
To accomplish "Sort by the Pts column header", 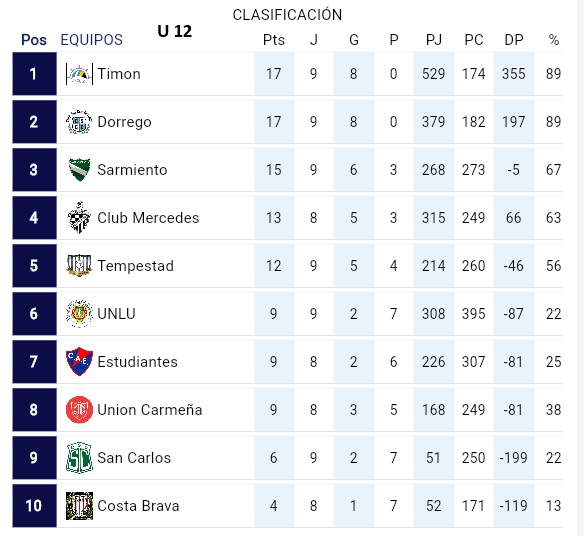I will 274,40.
